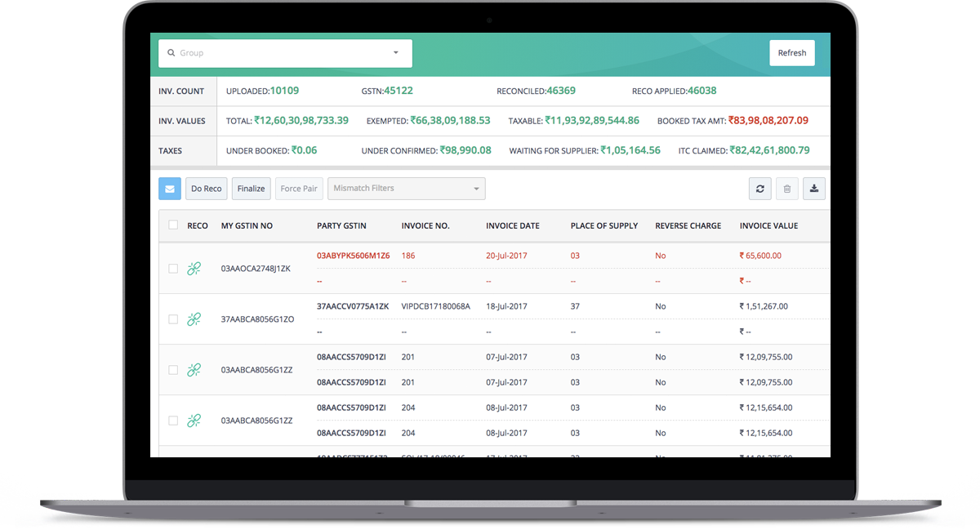Click party GSTIN 37AACCV0775A1ZK
This screenshot has height=530, width=980.
[353, 306]
